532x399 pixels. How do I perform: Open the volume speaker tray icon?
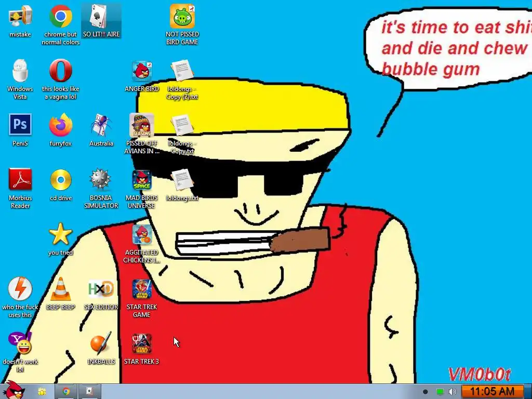pos(453,392)
